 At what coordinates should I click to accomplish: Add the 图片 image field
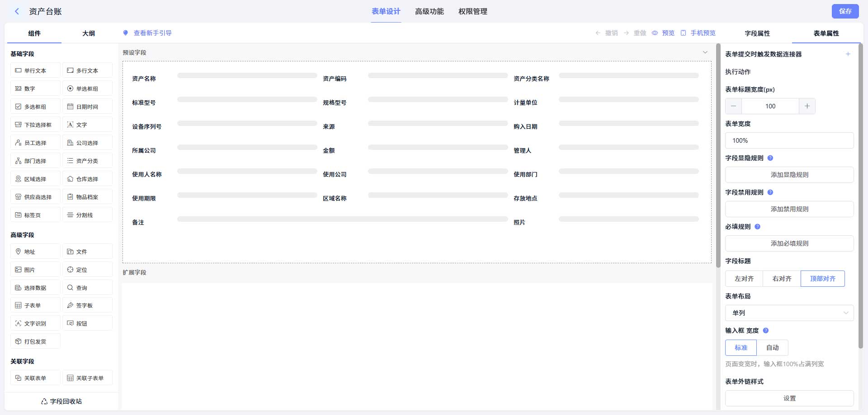click(x=35, y=270)
